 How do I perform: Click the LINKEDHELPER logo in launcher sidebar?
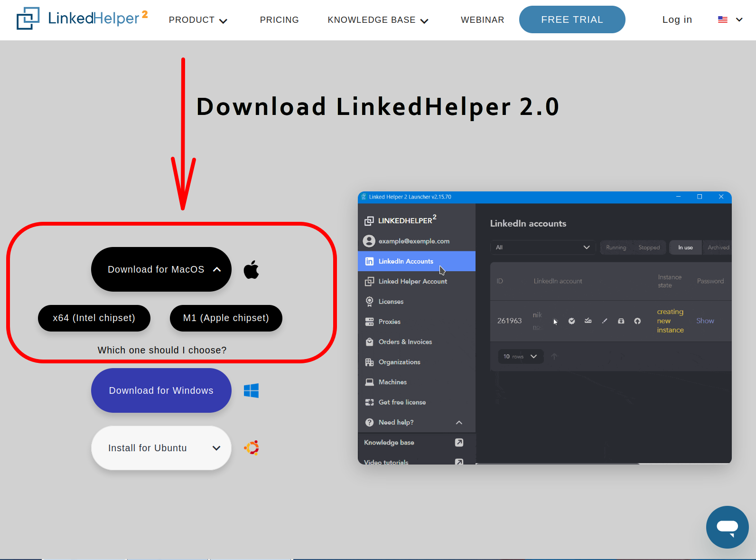coord(400,220)
